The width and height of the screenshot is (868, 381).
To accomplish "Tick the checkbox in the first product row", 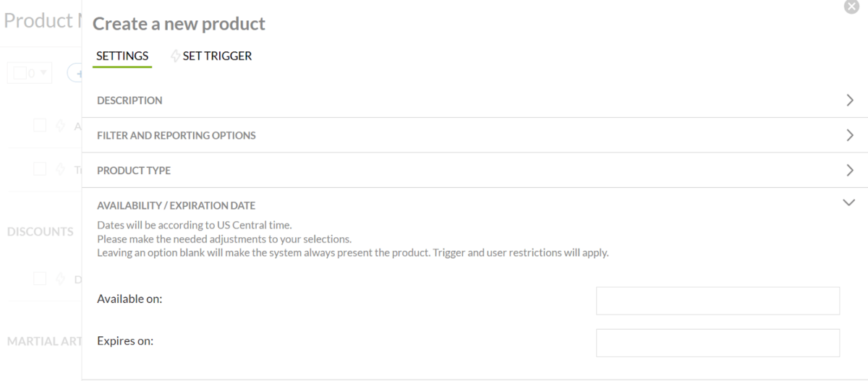I will point(40,125).
